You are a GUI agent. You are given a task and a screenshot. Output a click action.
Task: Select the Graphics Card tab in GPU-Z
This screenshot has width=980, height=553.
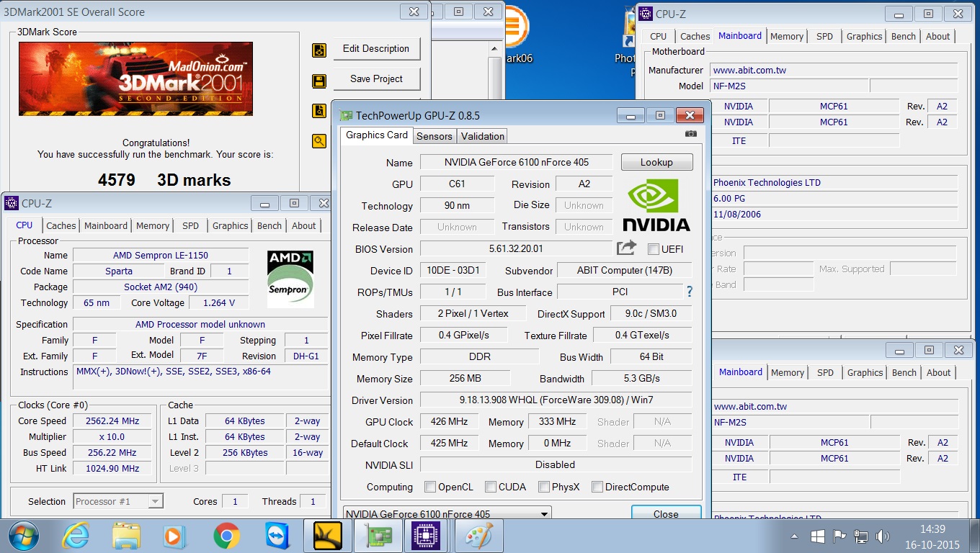click(x=377, y=135)
